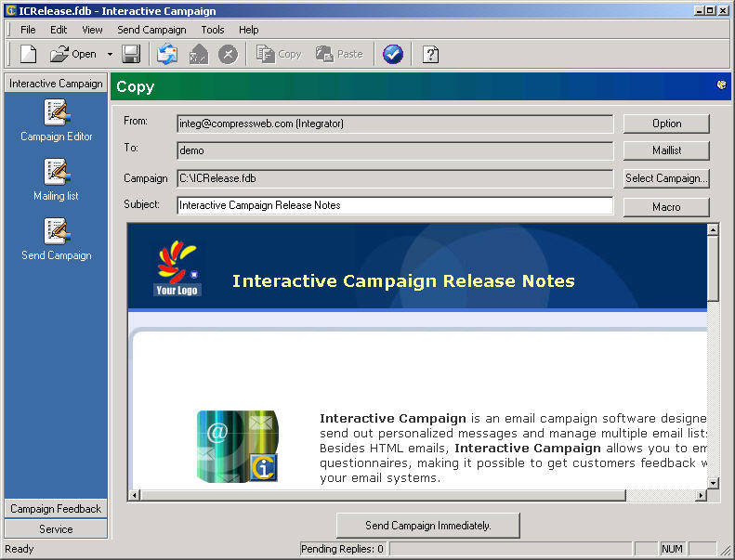Click the help question mark icon
735x560 pixels.
click(430, 55)
